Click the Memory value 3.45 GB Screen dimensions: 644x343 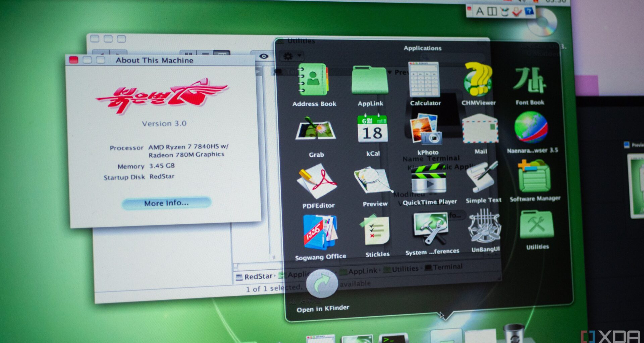pos(162,166)
